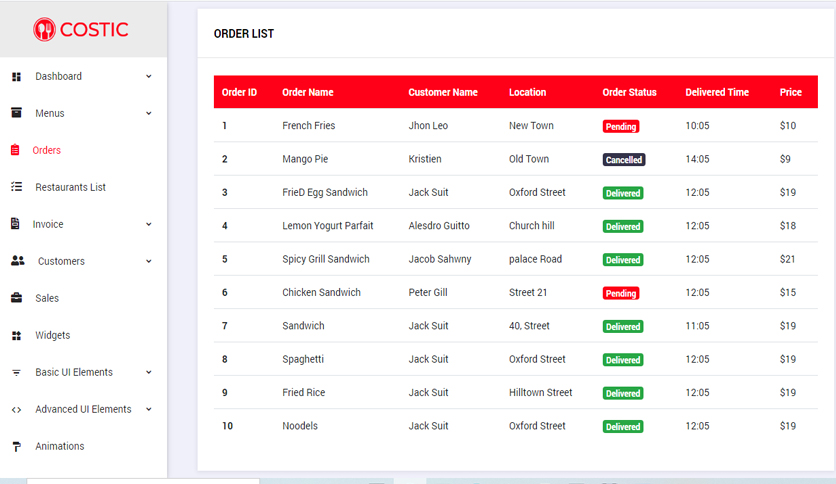Click the Delivered Time column header
The image size is (836, 484).
(717, 92)
